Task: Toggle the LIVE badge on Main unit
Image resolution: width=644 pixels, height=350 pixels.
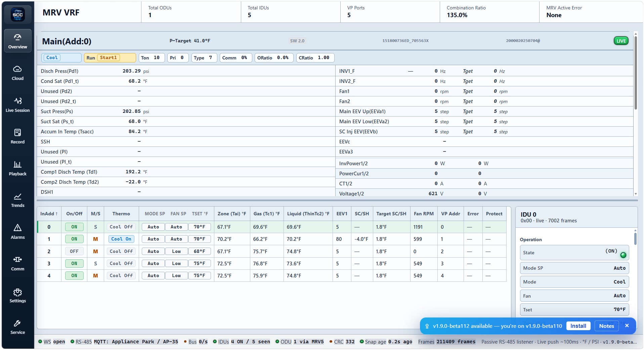Action: click(621, 41)
